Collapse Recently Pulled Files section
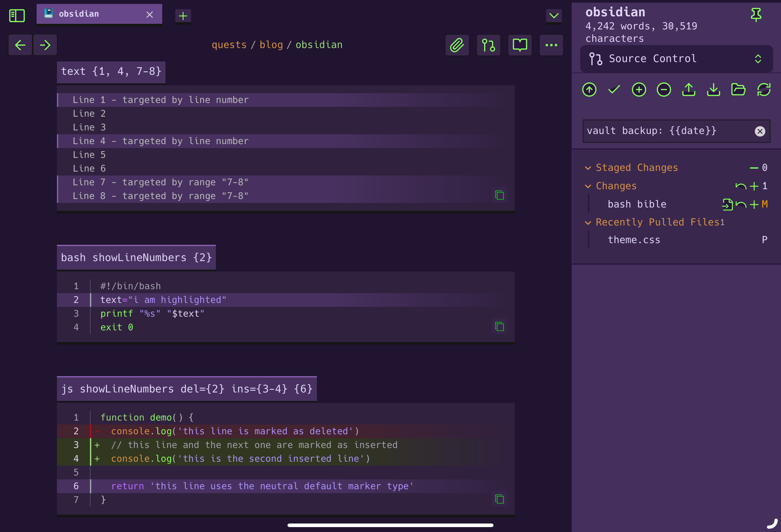 (588, 223)
